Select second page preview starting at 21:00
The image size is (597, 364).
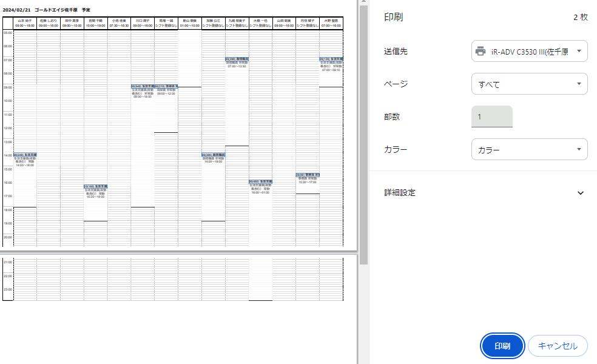[x=176, y=279]
